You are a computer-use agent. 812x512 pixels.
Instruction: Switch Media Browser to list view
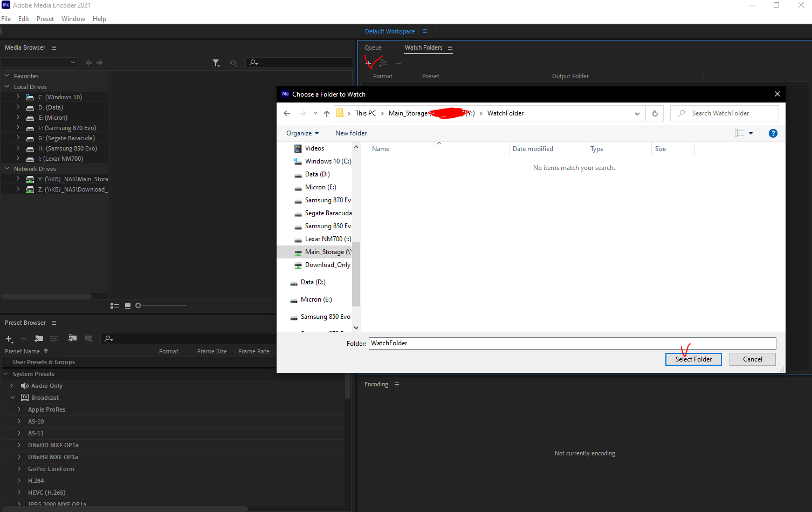tap(115, 306)
